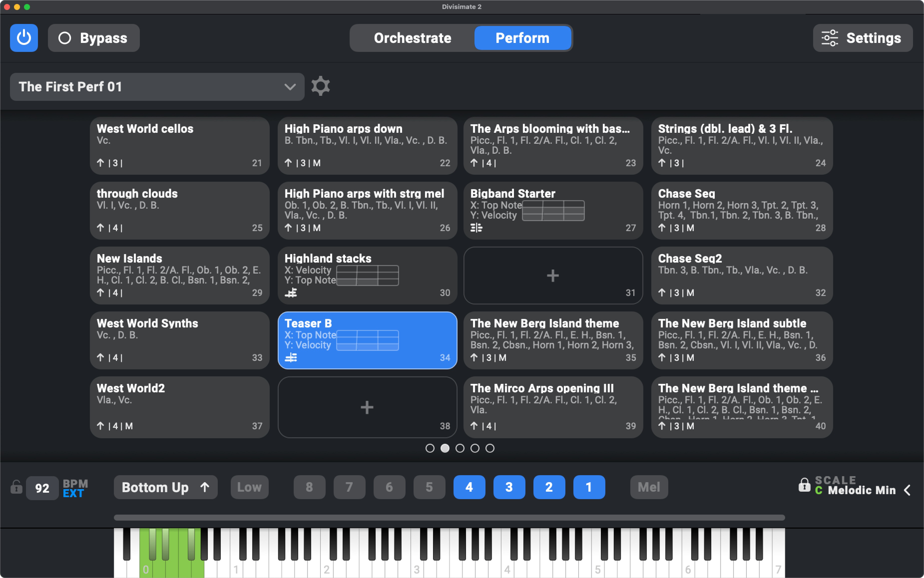This screenshot has height=578, width=924.
Task: Trigger Chase Seq performance 28
Action: (742, 211)
